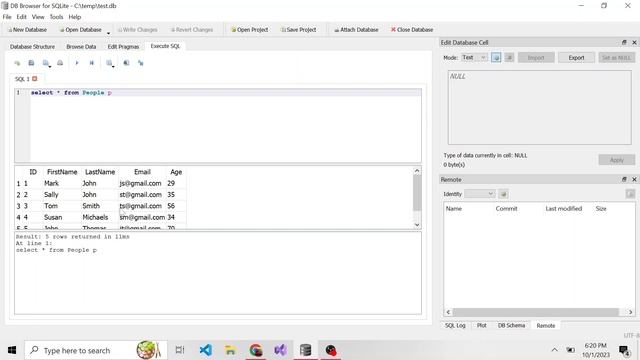Open a new SQL tab icon

(17, 63)
